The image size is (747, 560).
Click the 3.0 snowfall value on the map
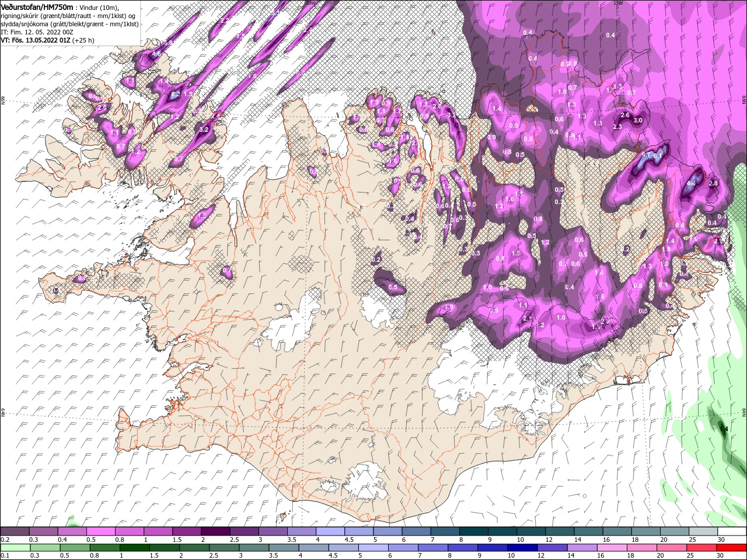click(x=638, y=120)
